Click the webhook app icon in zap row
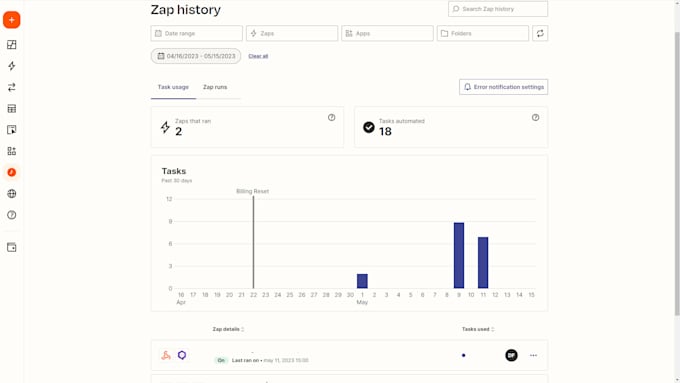This screenshot has width=680, height=383. pyautogui.click(x=166, y=355)
